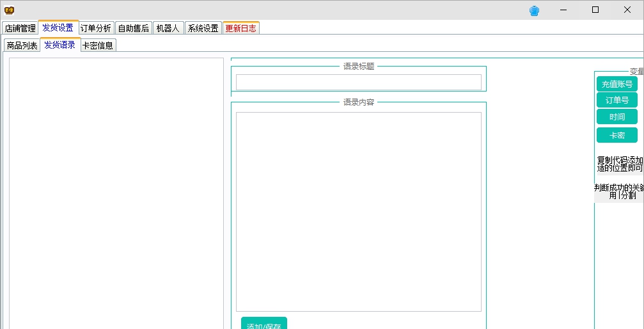This screenshot has width=644, height=329.
Task: View the 更新日志 tab
Action: click(240, 28)
